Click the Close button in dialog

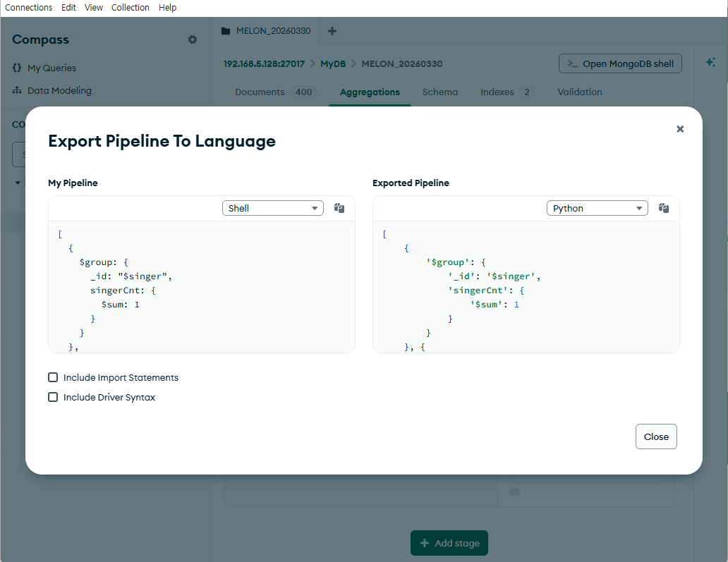(x=656, y=436)
